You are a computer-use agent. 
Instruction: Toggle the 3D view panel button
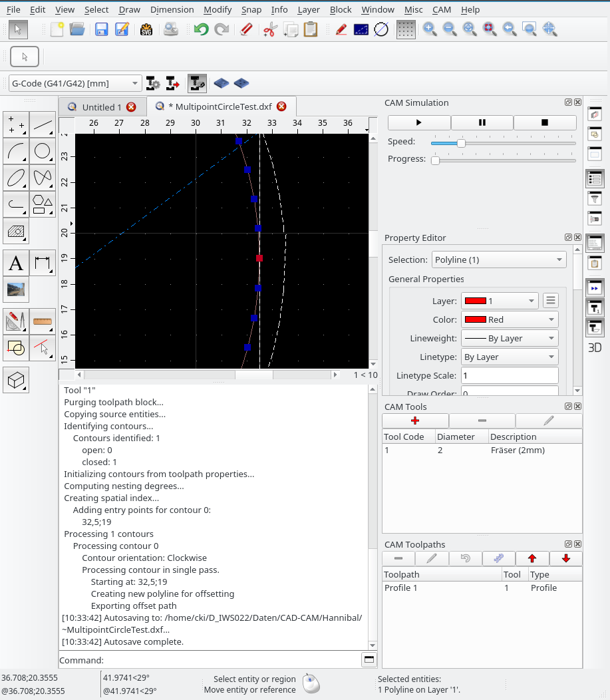click(x=594, y=347)
